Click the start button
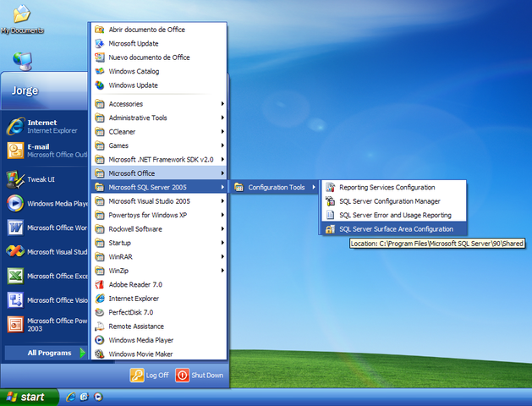Image resolution: width=532 pixels, height=406 pixels. [29, 397]
